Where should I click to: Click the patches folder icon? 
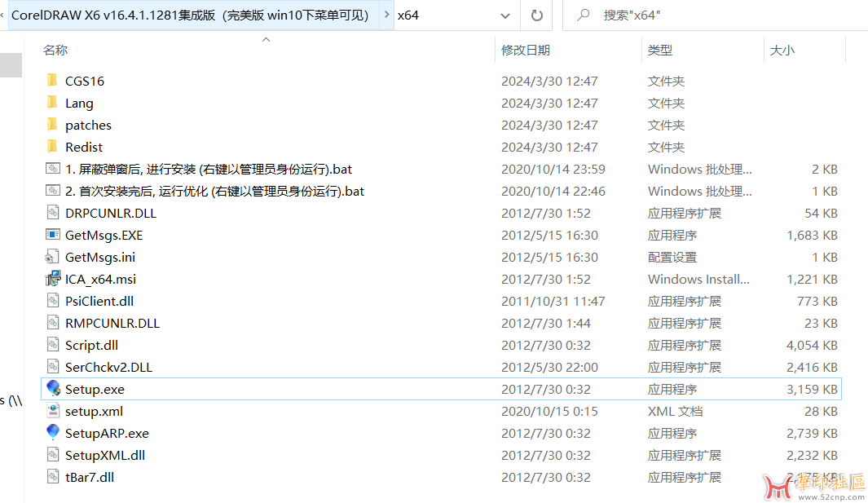coord(52,125)
